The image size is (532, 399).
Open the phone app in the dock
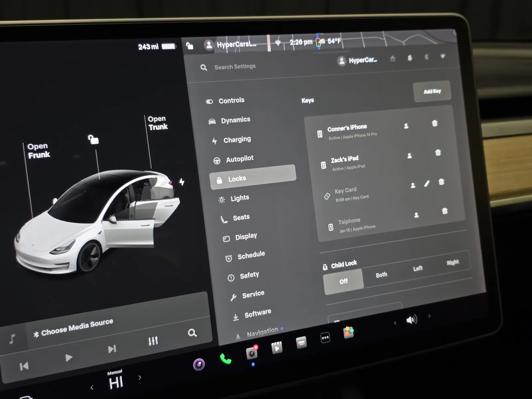coord(225,359)
